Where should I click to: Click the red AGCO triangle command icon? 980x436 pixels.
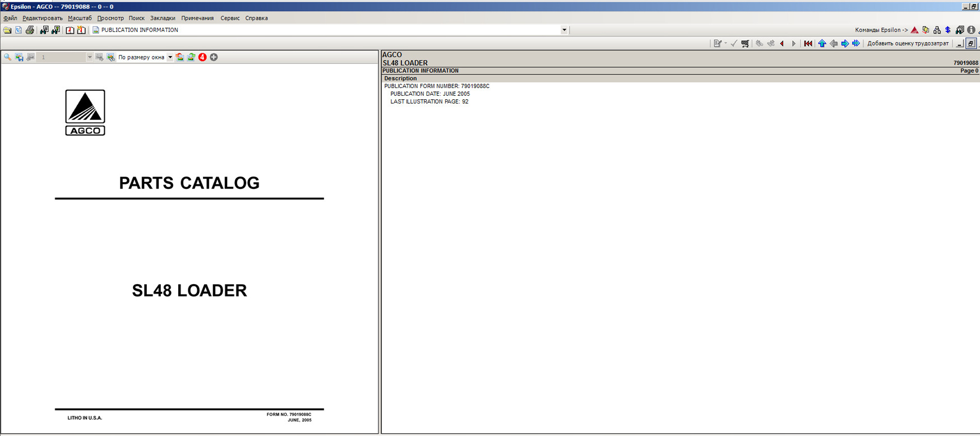pyautogui.click(x=914, y=30)
